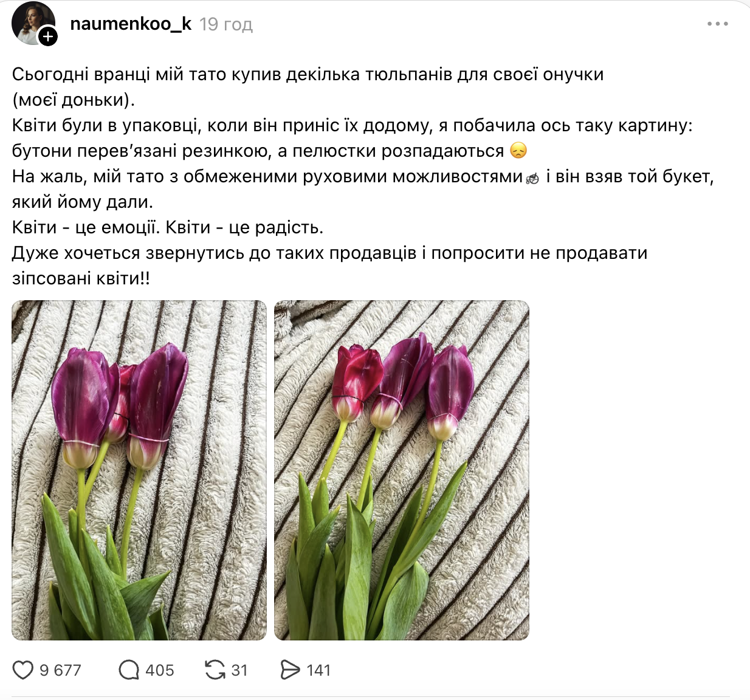The image size is (750, 700).
Task: Click the 405 replies count
Action: 160,670
